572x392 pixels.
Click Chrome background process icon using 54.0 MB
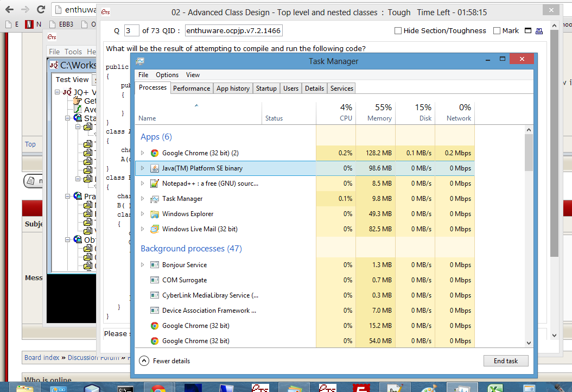[x=155, y=341]
